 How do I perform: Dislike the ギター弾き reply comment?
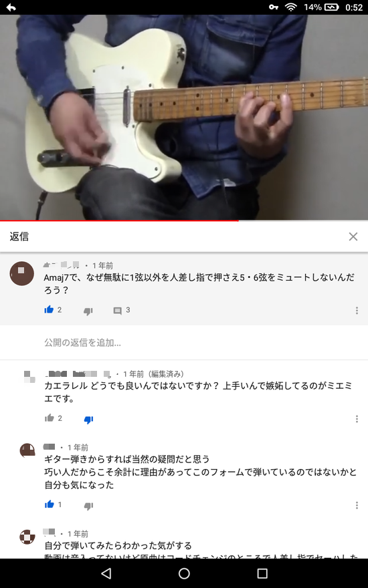88,506
